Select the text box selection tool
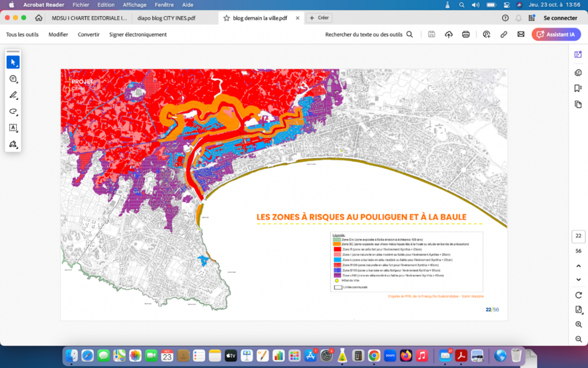The image size is (588, 368). click(13, 128)
